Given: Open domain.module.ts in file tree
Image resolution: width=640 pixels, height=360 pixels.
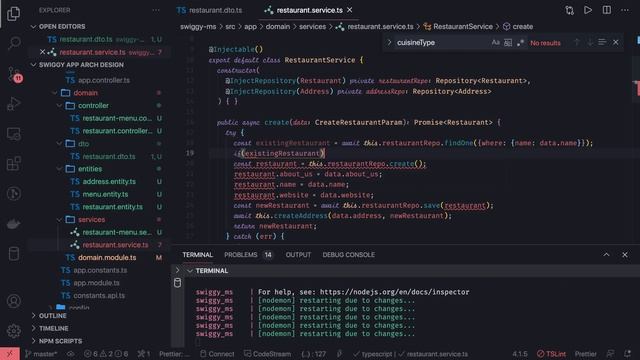Looking at the screenshot, I should pos(107,258).
